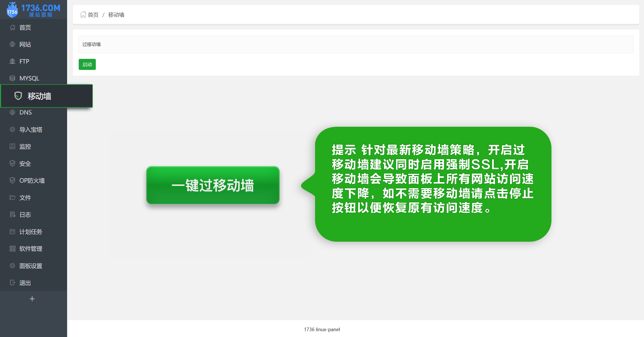Open the 网站 menu item
644x337 pixels.
33,44
